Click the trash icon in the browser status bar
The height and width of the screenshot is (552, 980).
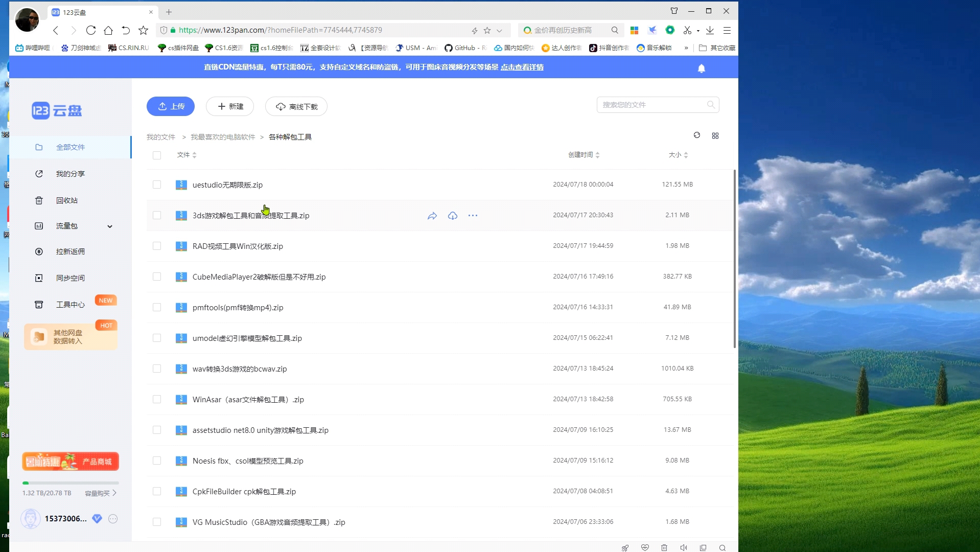[664, 547]
